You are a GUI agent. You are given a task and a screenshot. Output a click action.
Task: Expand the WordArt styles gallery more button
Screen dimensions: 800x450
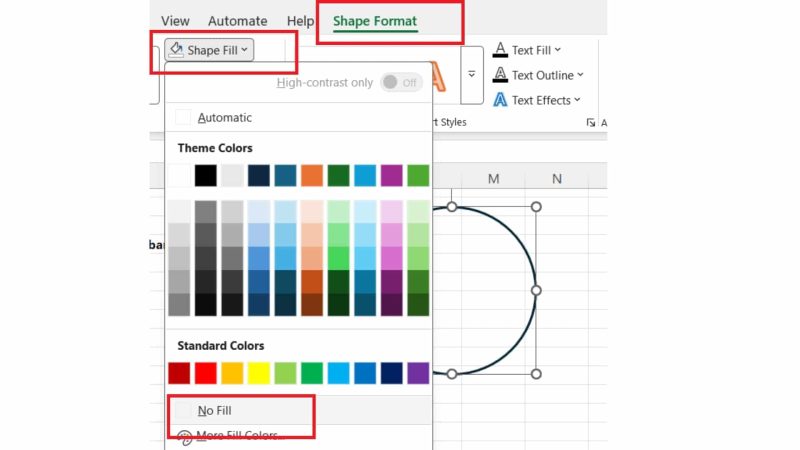click(x=472, y=74)
